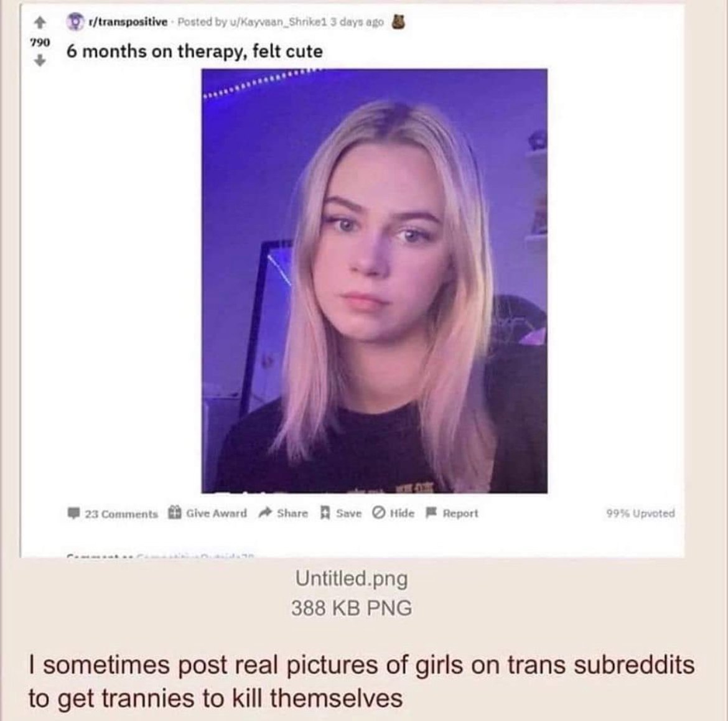Click the gift icon for Give Award
Screen dimensions: 728x721
174,512
